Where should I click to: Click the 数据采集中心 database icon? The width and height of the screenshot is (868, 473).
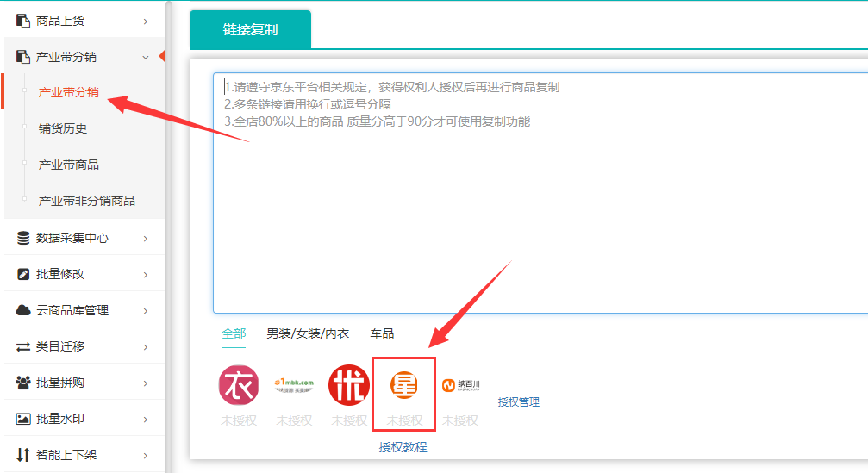[x=23, y=238]
